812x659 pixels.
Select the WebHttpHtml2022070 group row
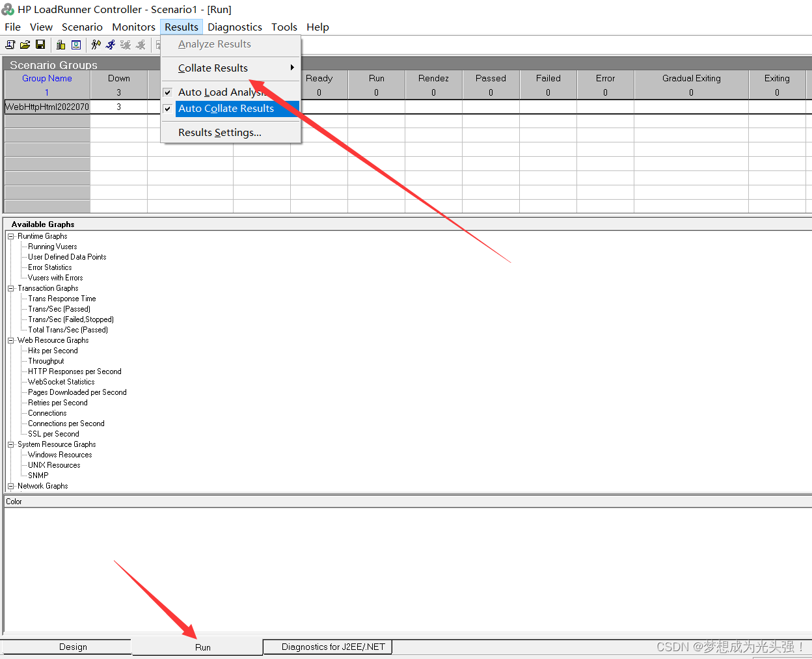coord(47,107)
